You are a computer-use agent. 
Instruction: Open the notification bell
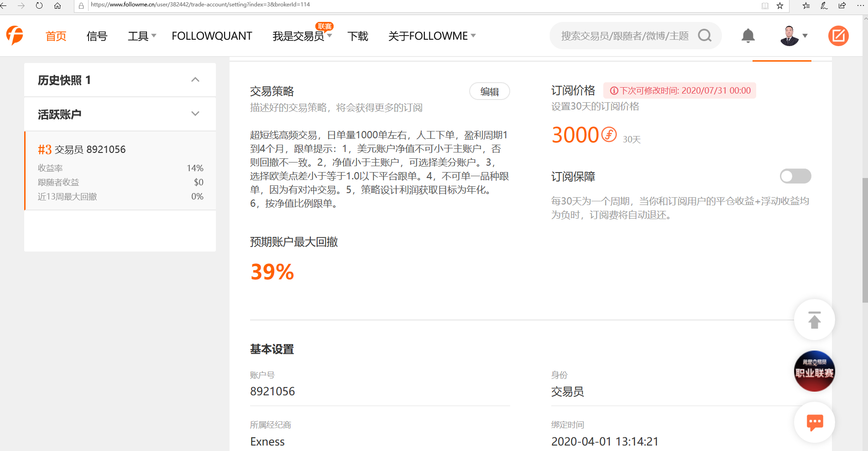tap(748, 36)
